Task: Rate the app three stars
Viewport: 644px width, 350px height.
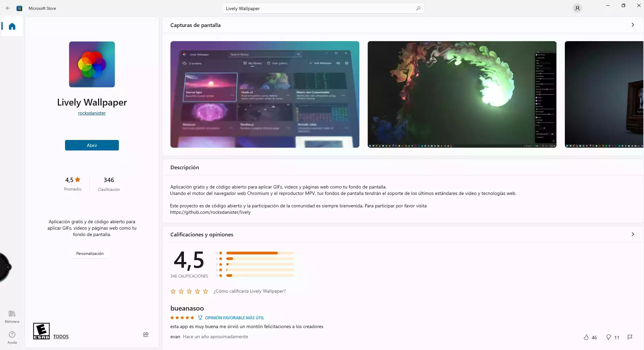Action: (189, 291)
